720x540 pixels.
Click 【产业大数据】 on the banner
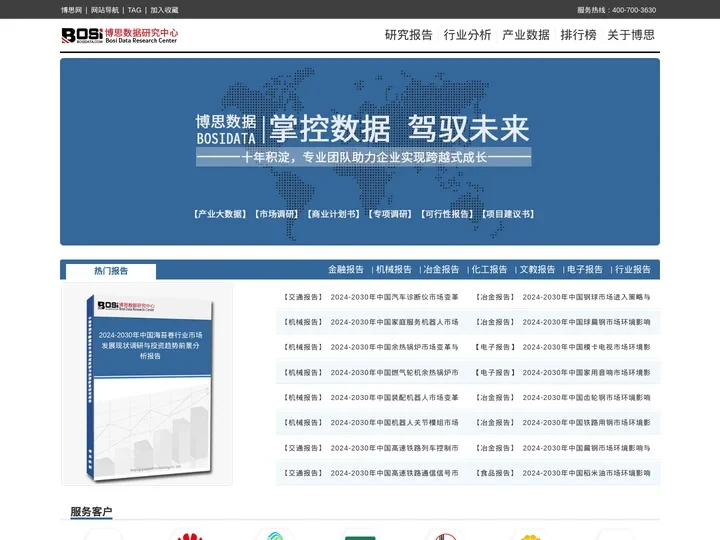pyautogui.click(x=220, y=214)
